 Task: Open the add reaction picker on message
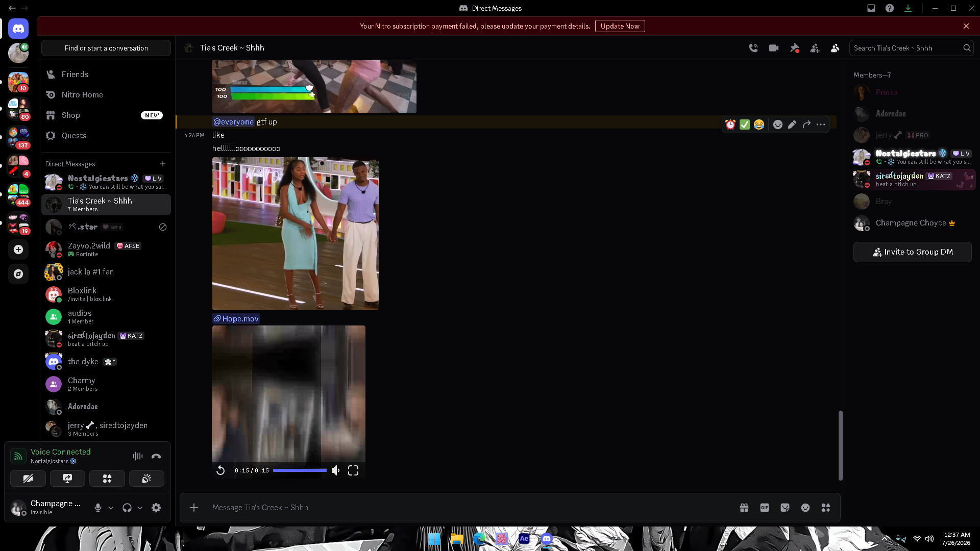point(778,124)
